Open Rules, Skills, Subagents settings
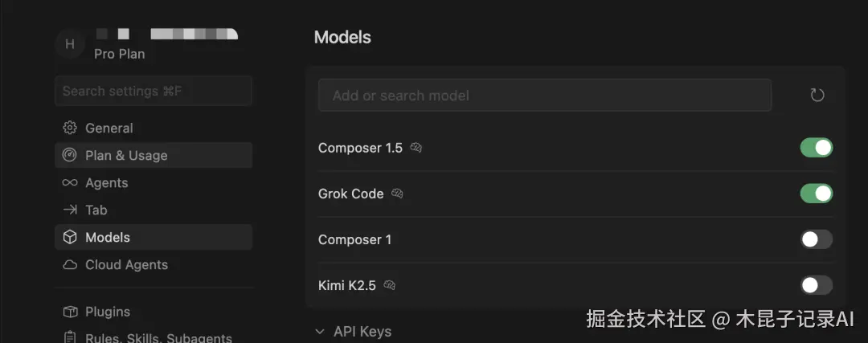 click(158, 337)
